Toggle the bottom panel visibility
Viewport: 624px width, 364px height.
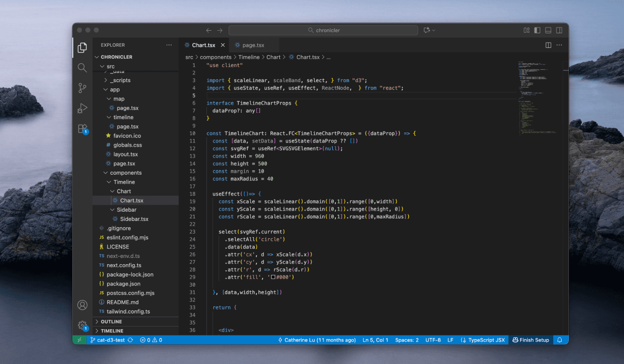[x=548, y=30]
